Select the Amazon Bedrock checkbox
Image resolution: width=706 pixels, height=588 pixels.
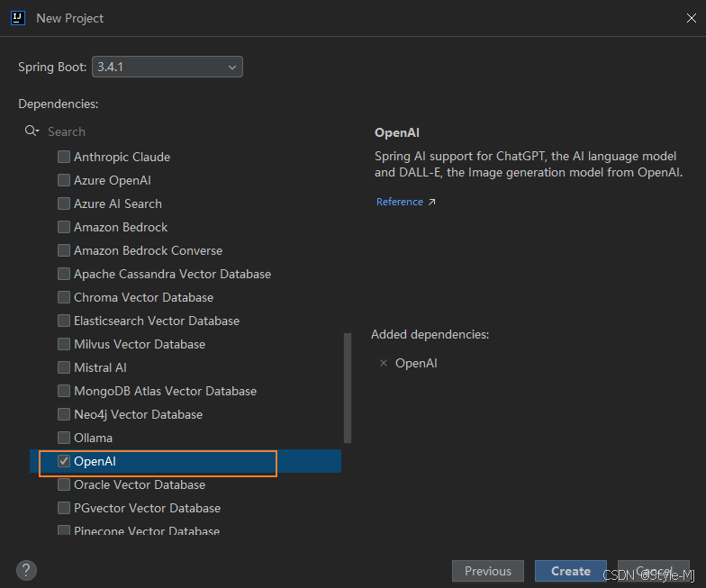[64, 227]
